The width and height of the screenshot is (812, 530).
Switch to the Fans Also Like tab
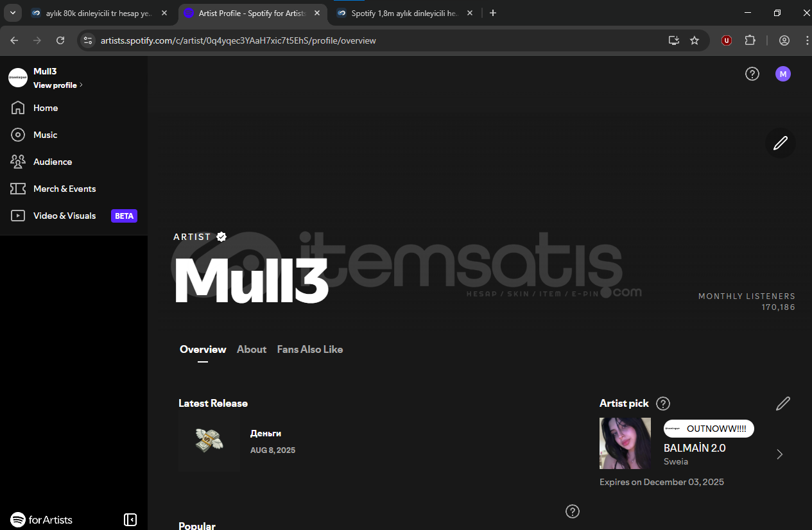(310, 350)
